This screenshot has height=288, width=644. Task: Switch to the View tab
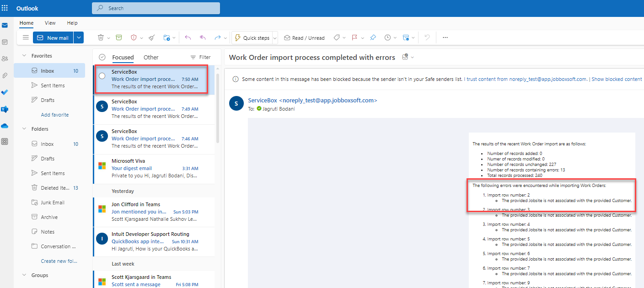[x=50, y=23]
